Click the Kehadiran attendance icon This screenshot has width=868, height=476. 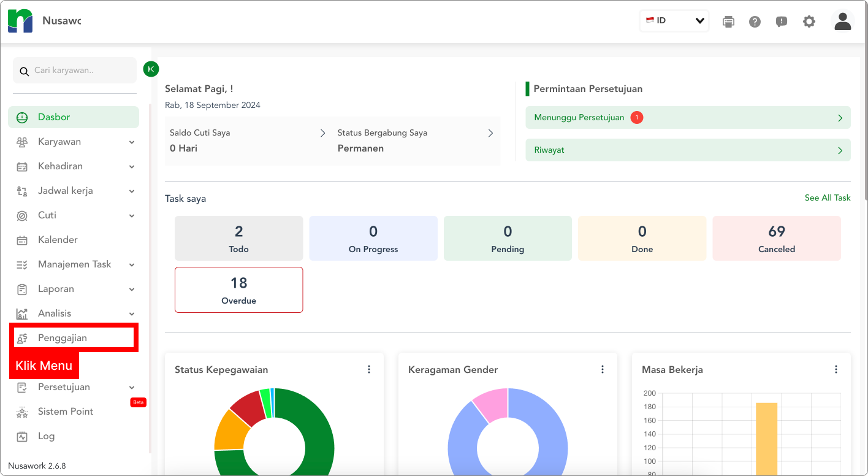(22, 166)
